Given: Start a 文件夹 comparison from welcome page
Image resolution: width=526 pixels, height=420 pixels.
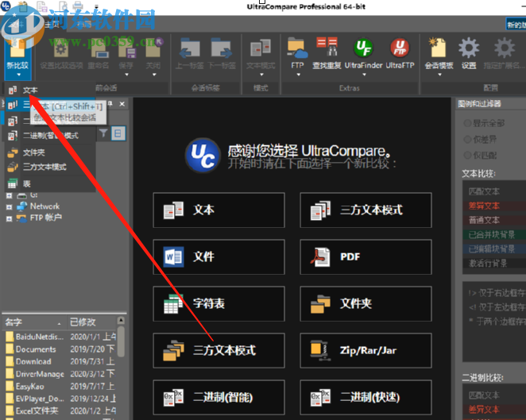Looking at the screenshot, I should [365, 304].
